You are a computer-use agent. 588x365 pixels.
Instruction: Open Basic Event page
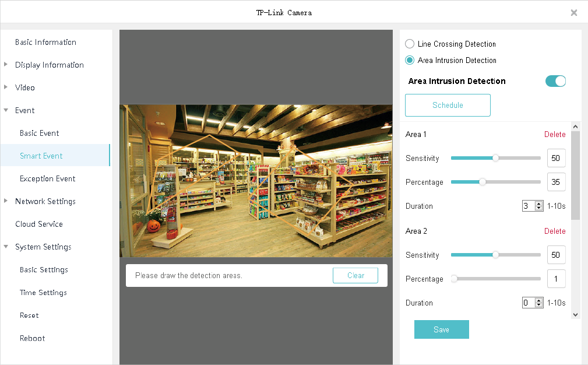(x=40, y=133)
